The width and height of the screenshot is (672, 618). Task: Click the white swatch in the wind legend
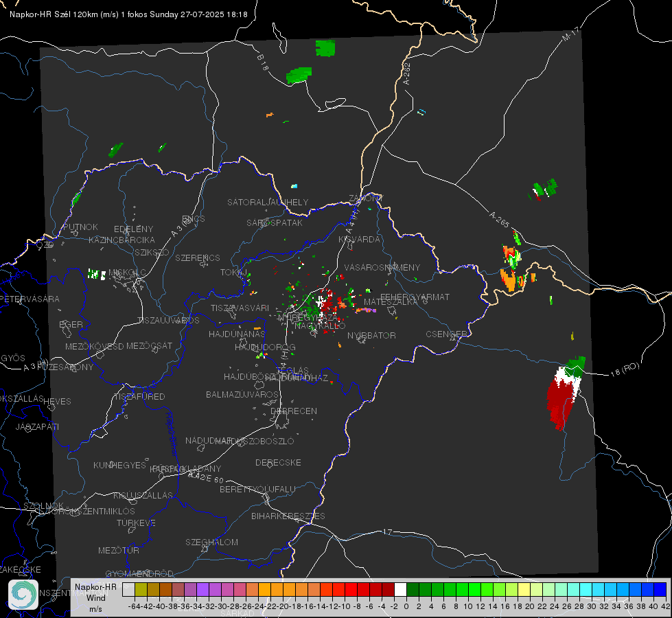[400, 589]
